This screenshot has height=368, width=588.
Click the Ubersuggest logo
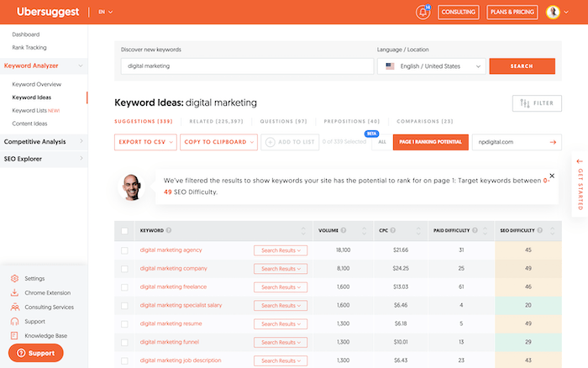tap(48, 12)
